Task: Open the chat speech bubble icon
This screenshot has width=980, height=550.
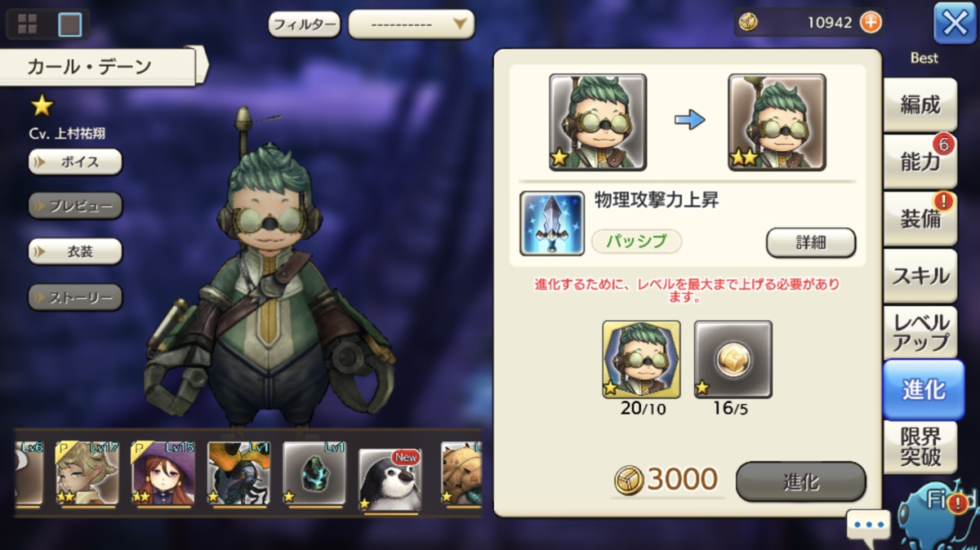Action: pyautogui.click(x=868, y=524)
